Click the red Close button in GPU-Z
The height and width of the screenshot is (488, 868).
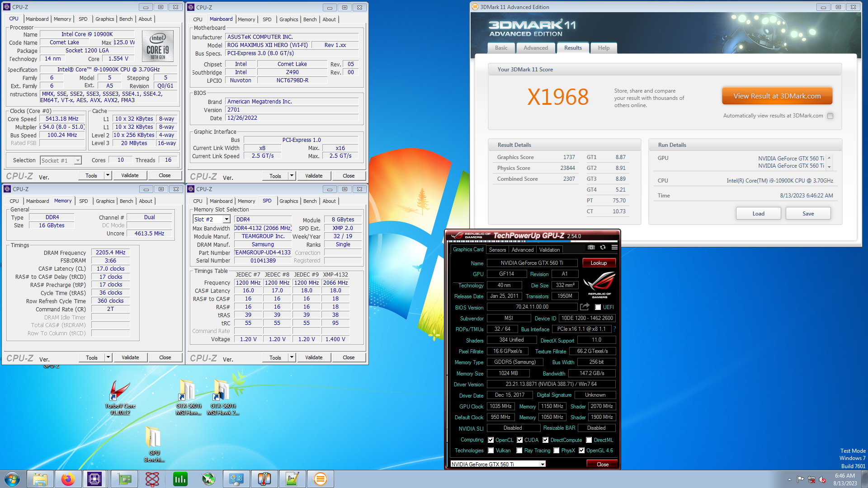[x=602, y=464]
